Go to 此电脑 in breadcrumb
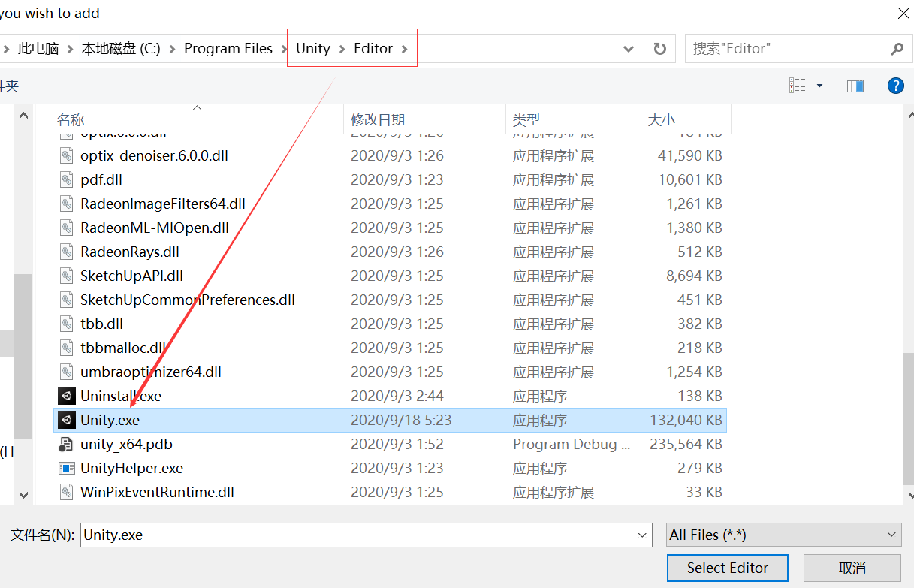 pyautogui.click(x=38, y=48)
